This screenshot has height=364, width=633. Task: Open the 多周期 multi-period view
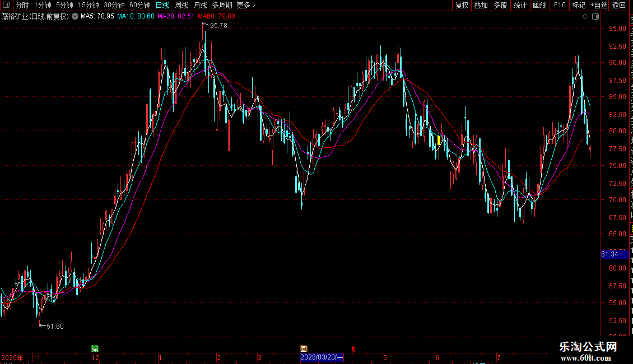(x=222, y=5)
